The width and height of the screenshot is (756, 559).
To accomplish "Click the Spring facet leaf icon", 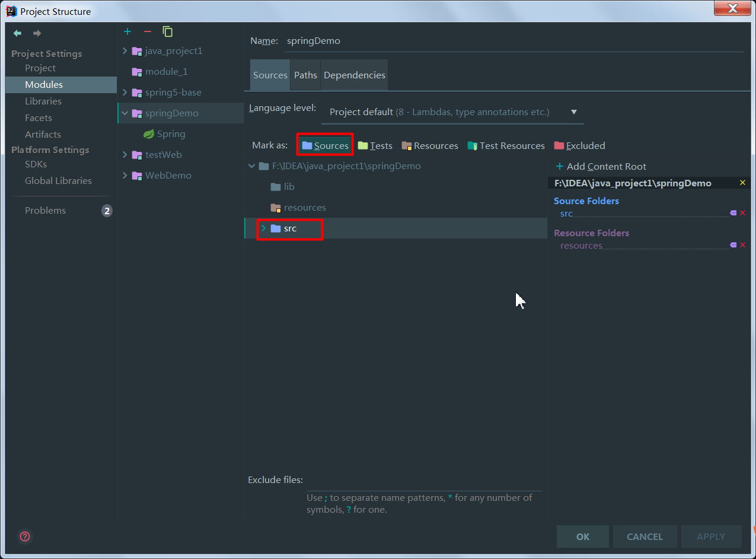I will (x=149, y=134).
